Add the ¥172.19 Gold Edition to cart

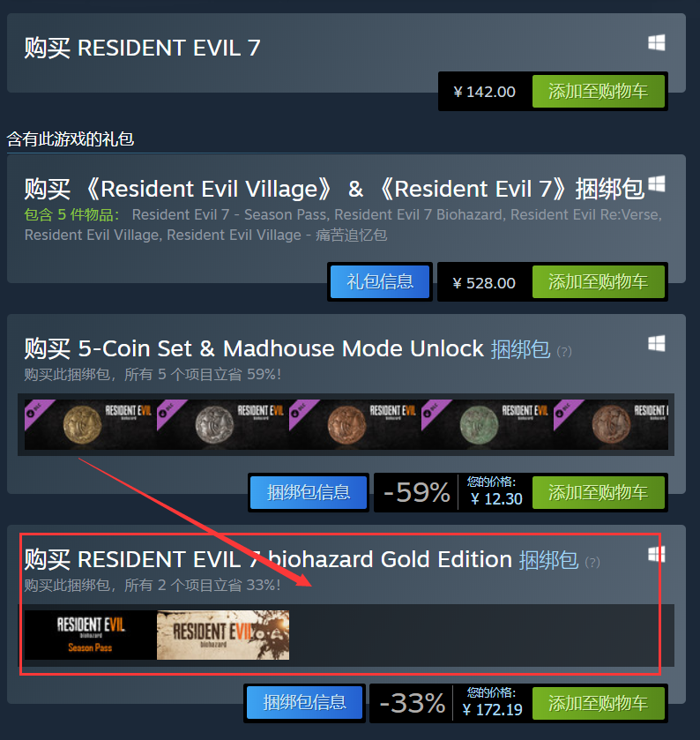click(x=598, y=703)
